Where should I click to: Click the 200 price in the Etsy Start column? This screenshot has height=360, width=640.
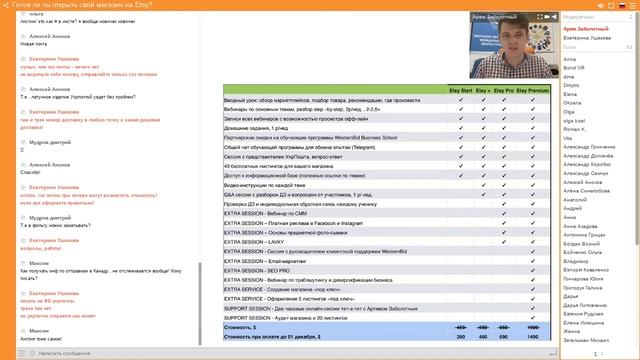click(460, 337)
